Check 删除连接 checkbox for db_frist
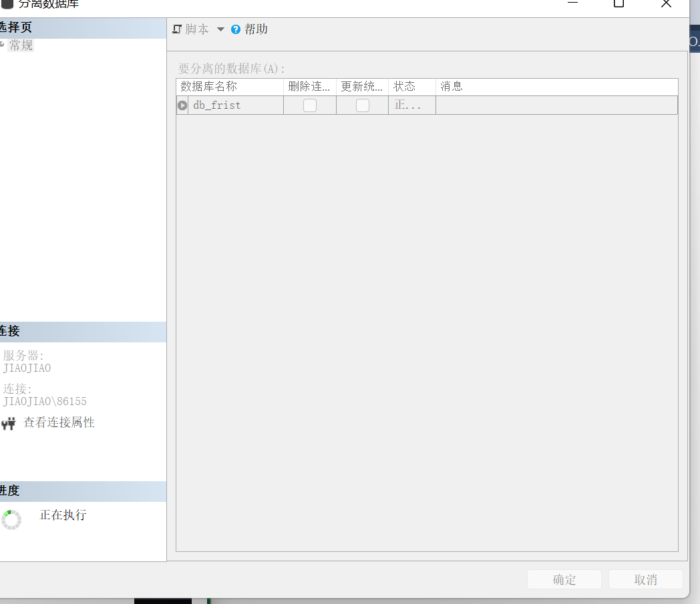The width and height of the screenshot is (700, 604). 310,105
